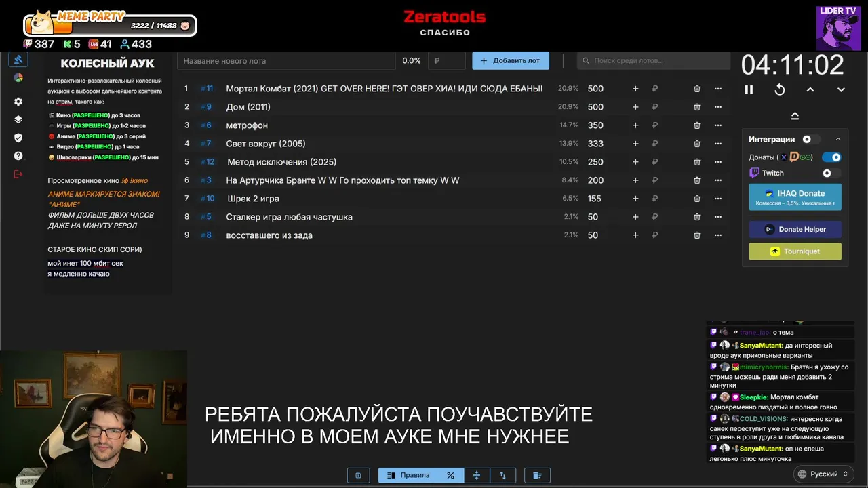Open the shield icon in sidebar
The height and width of the screenshot is (488, 868).
click(18, 138)
